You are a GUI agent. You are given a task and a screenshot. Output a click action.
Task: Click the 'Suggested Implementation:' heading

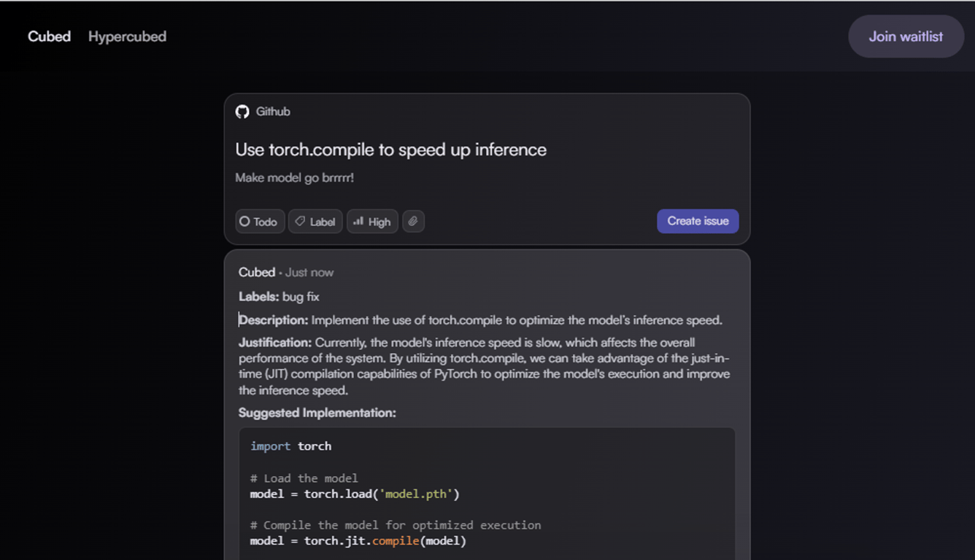coord(317,413)
